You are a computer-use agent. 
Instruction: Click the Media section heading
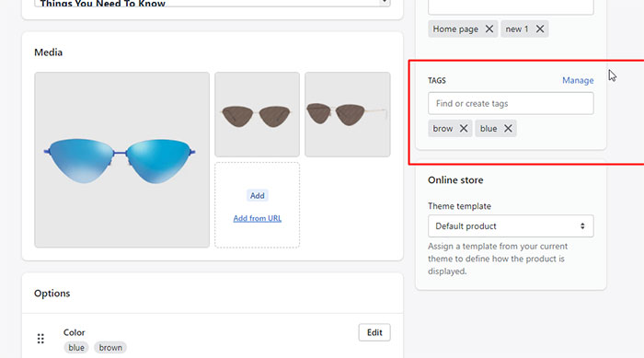click(x=49, y=52)
